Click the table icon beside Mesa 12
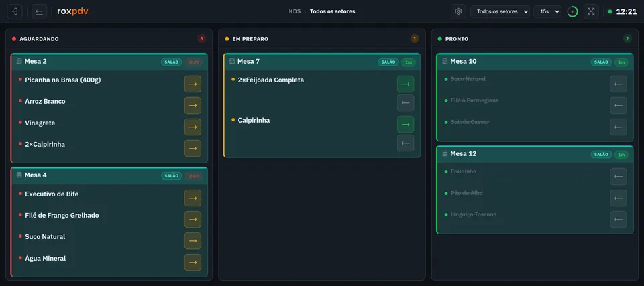Screen dimensions: 644x286 (x=445, y=153)
